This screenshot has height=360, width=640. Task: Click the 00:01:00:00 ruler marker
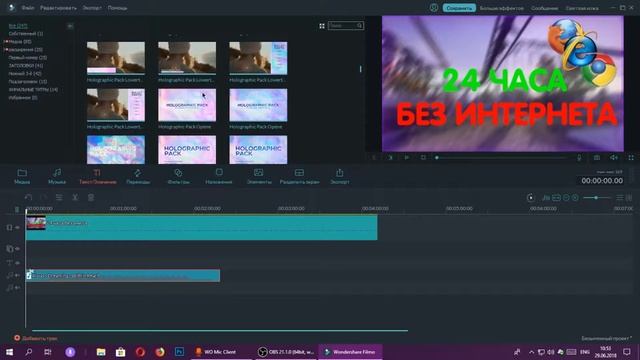click(123, 209)
